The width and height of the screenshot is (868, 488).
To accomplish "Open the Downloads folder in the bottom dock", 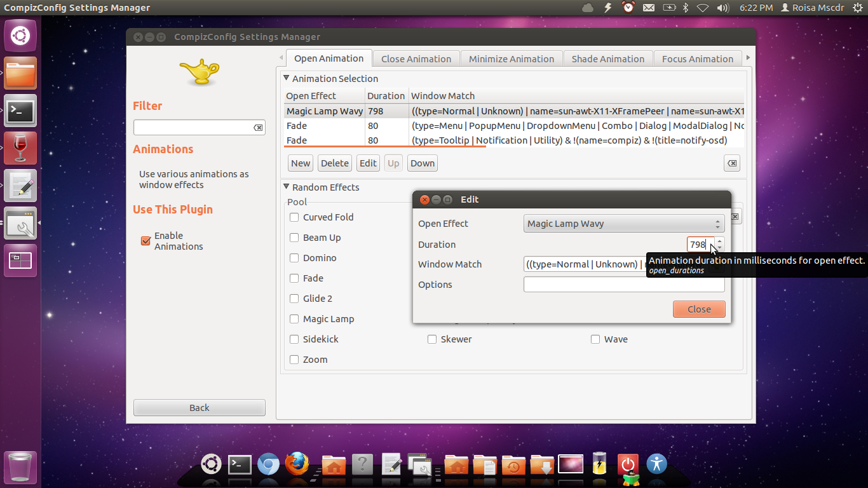I will coord(542,465).
